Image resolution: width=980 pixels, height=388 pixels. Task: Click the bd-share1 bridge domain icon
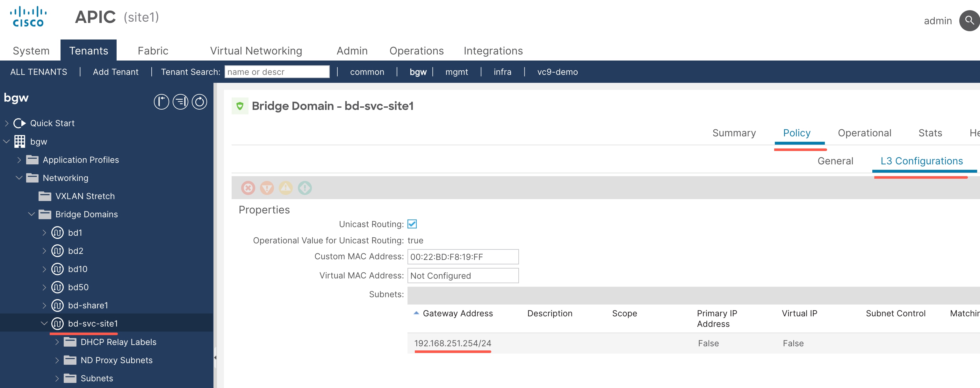[x=57, y=305]
